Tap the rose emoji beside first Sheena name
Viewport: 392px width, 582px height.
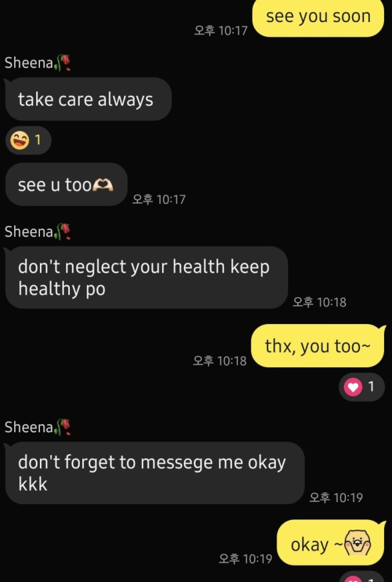[63, 63]
